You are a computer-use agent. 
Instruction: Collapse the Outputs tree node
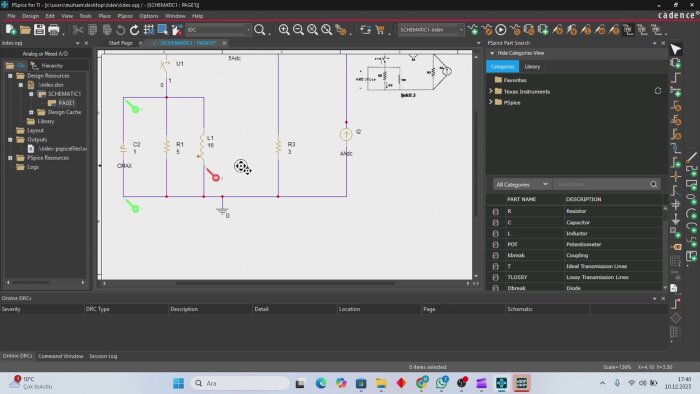(x=10, y=140)
